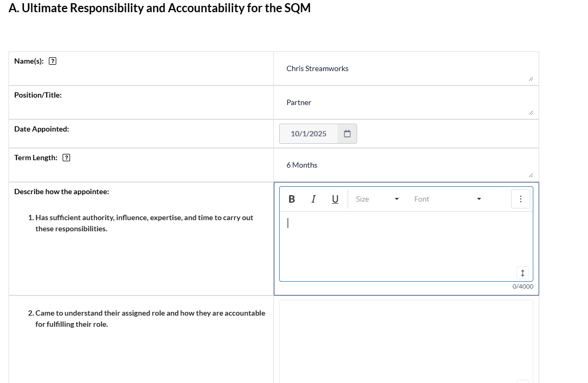
Task: Open the Font dropdown
Action: pos(447,199)
